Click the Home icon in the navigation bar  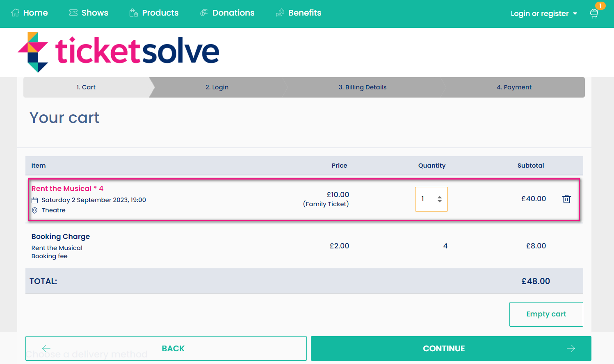pos(16,12)
